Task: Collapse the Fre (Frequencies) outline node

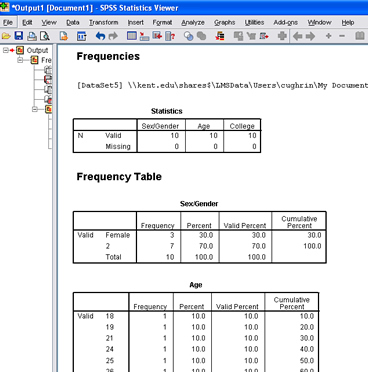Action: point(20,60)
